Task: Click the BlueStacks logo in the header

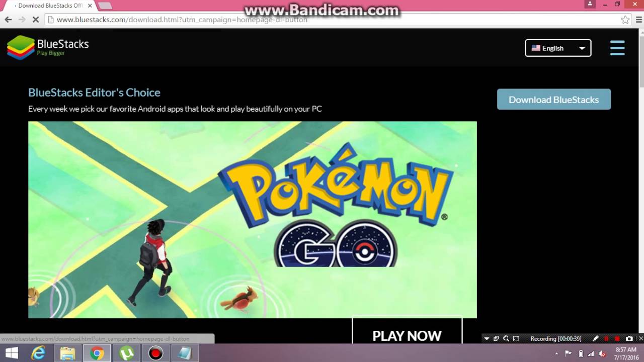Action: point(48,48)
